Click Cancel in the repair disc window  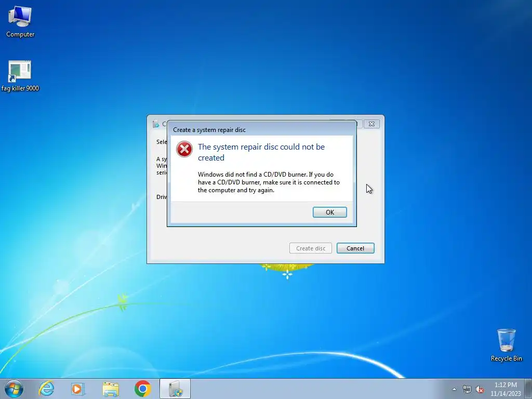tap(355, 248)
